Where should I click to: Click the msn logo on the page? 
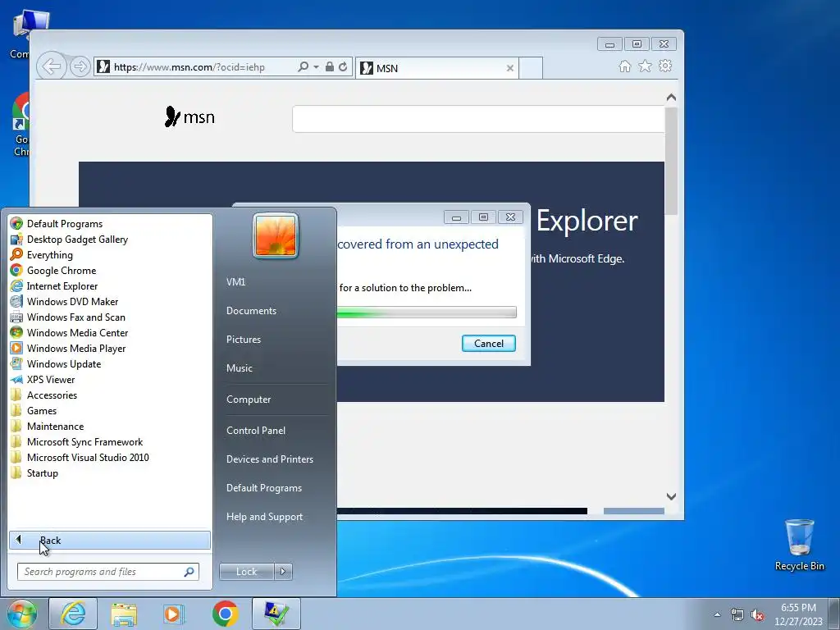(x=189, y=116)
